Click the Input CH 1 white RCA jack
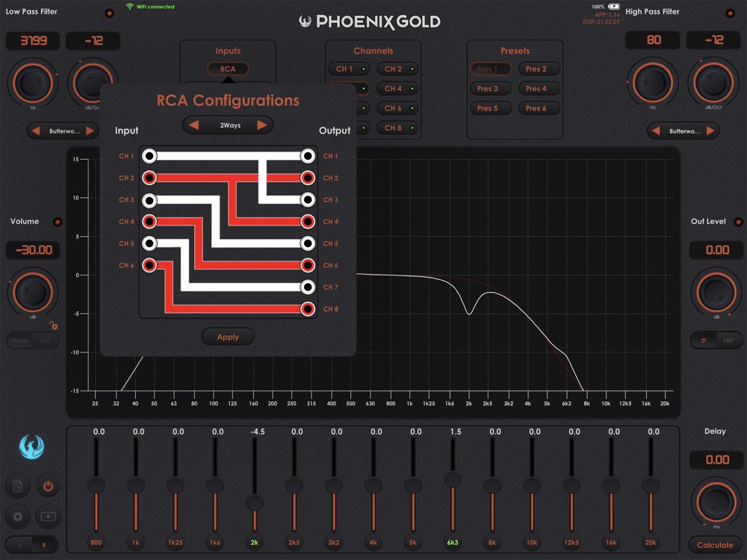This screenshot has height=560, width=747. 149,156
